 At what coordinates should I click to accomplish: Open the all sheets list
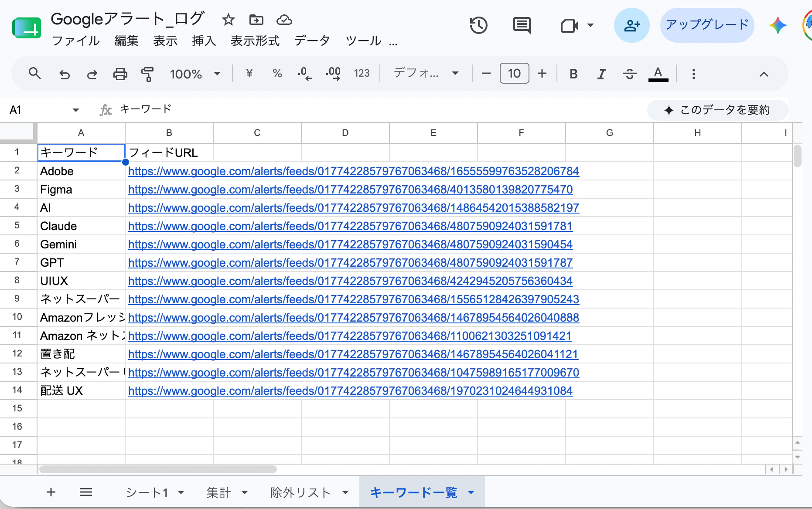coord(86,492)
